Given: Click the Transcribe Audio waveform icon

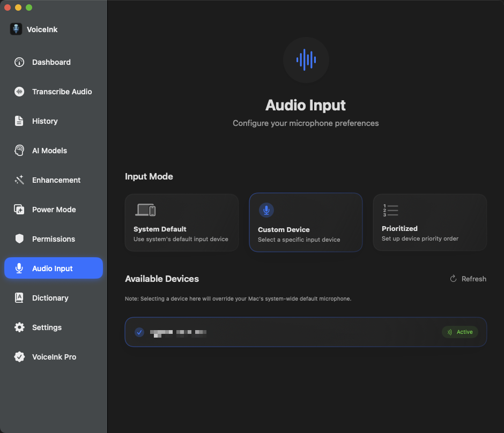Looking at the screenshot, I should click(x=19, y=92).
